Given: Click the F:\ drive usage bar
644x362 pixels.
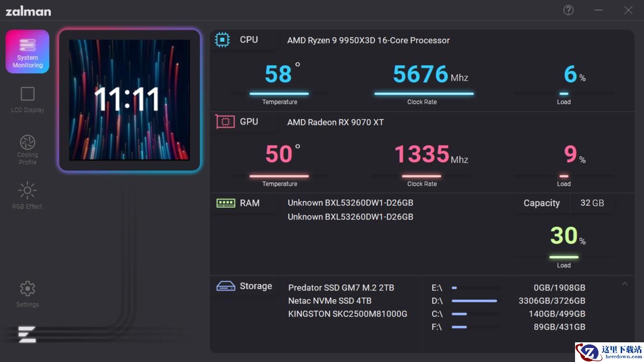Looking at the screenshot, I should (476, 327).
